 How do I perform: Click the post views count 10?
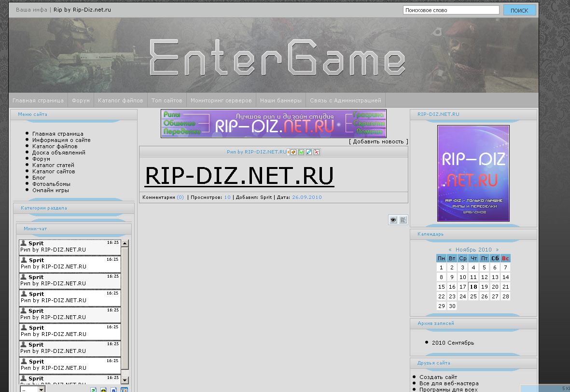pos(227,197)
